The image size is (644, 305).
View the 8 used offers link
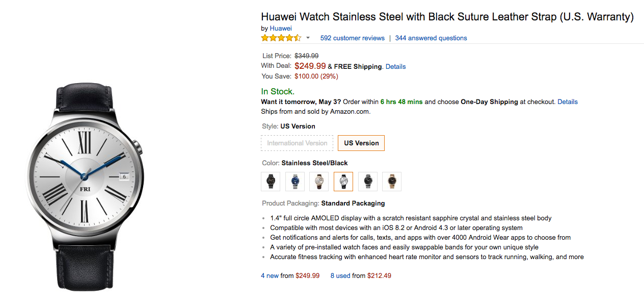(340, 275)
